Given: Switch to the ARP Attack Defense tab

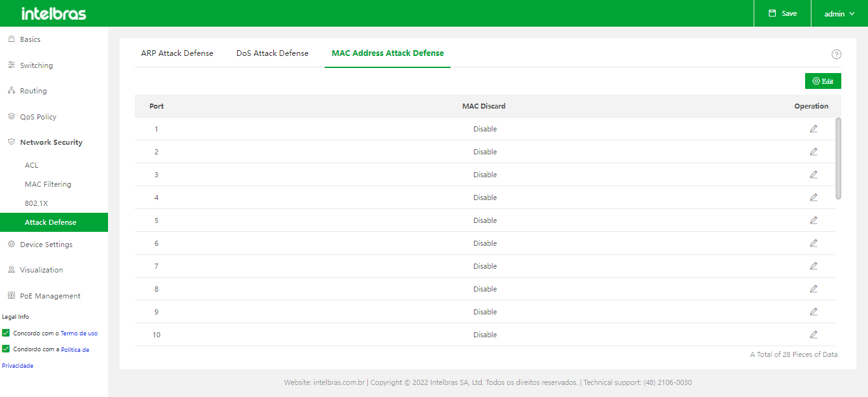Looking at the screenshot, I should click(x=177, y=53).
